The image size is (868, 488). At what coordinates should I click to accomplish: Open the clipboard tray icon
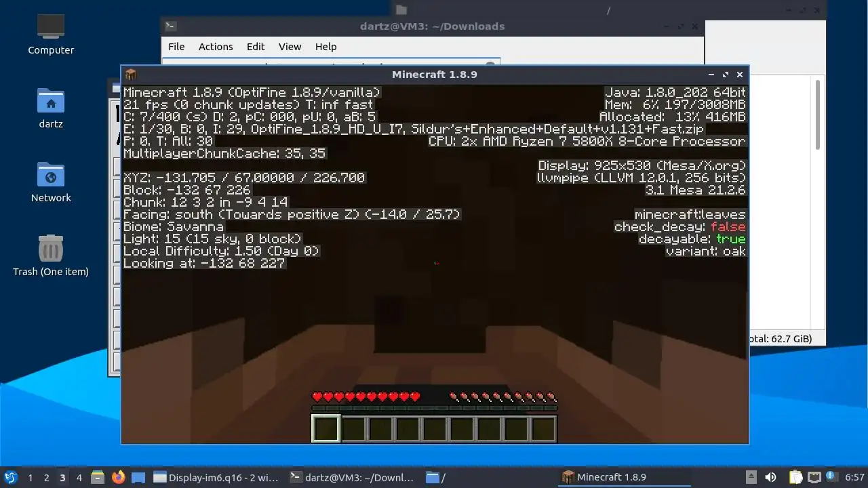click(796, 477)
